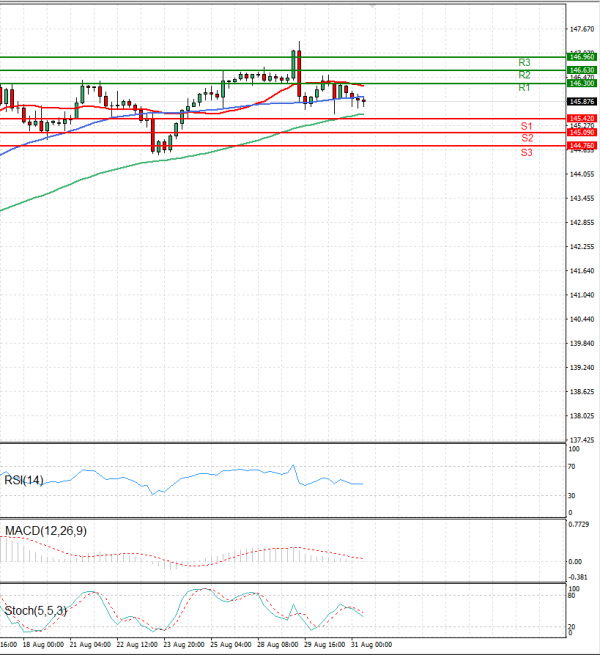Click the 138.625 price axis value
Screen dimensions: 600x655
pyautogui.click(x=582, y=392)
